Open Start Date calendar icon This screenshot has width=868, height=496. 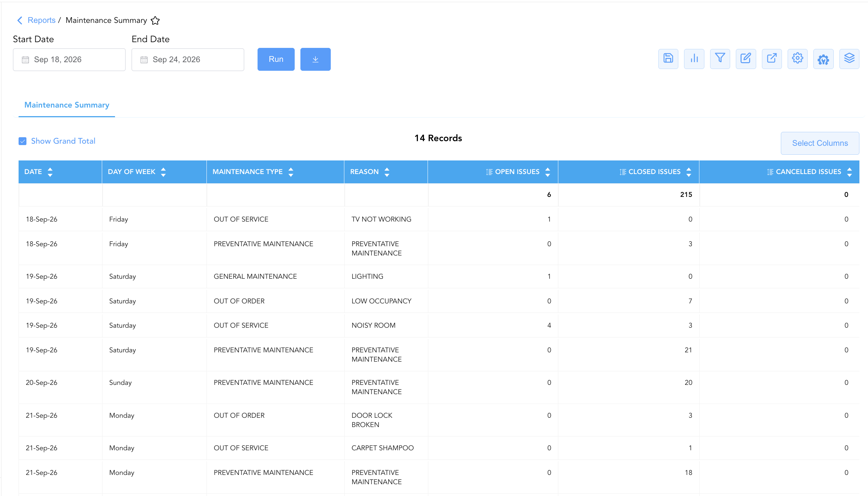pos(25,60)
